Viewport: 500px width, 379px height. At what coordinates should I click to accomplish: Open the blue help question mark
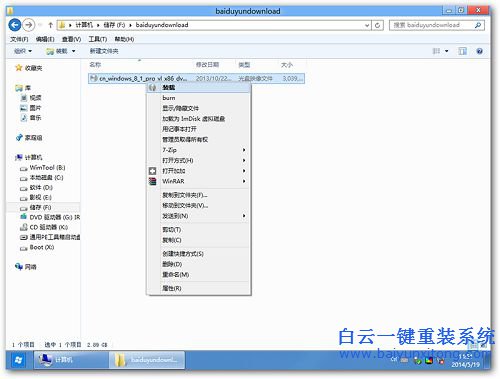479,51
